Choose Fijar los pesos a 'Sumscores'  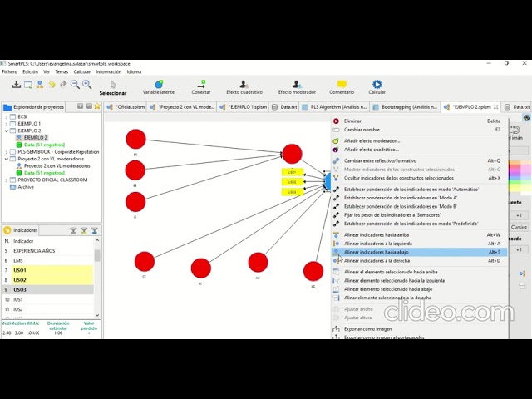pyautogui.click(x=419, y=215)
